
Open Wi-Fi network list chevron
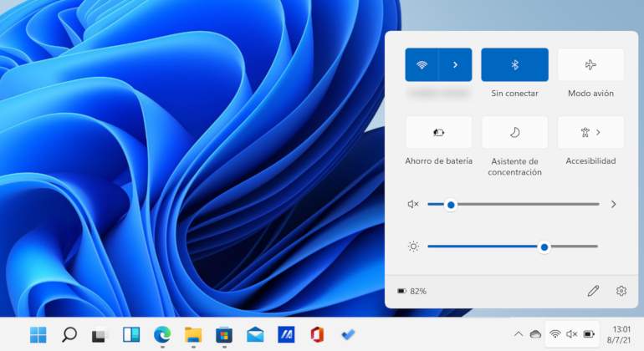click(455, 65)
